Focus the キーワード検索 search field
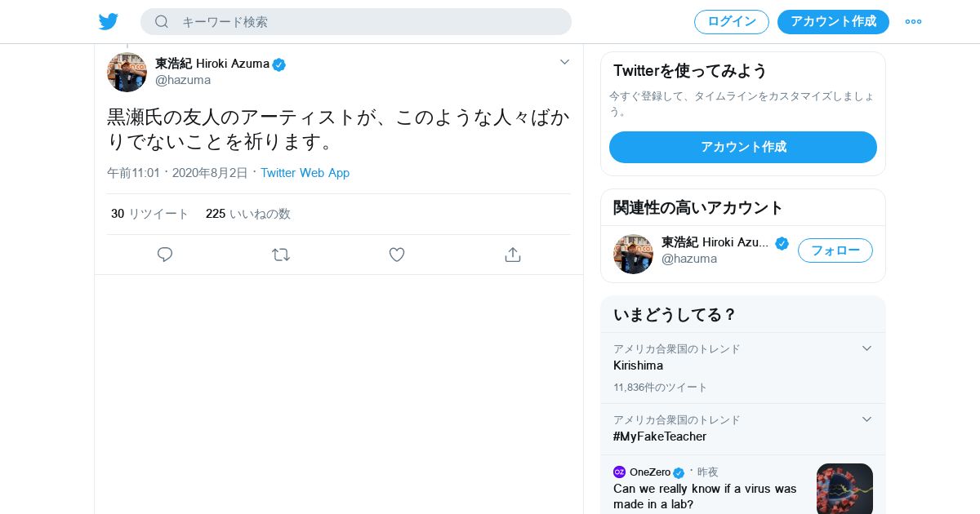The height and width of the screenshot is (514, 980). coord(367,22)
